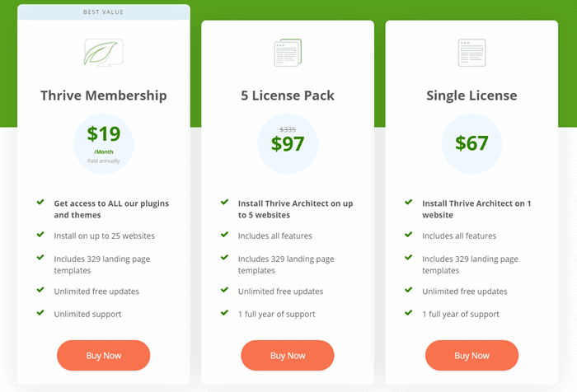Click the Thrive Membership leaf icon
577x392 pixels.
tap(103, 52)
